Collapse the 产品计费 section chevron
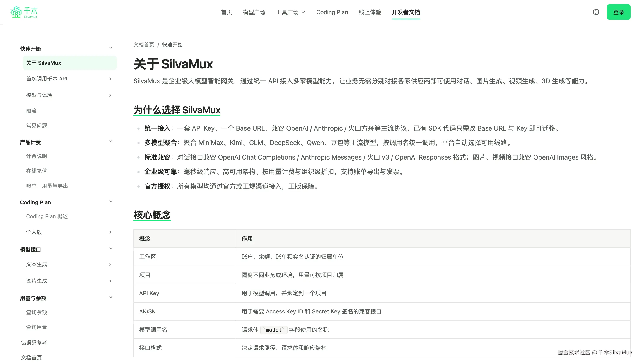The width and height of the screenshot is (641, 364). pyautogui.click(x=111, y=141)
